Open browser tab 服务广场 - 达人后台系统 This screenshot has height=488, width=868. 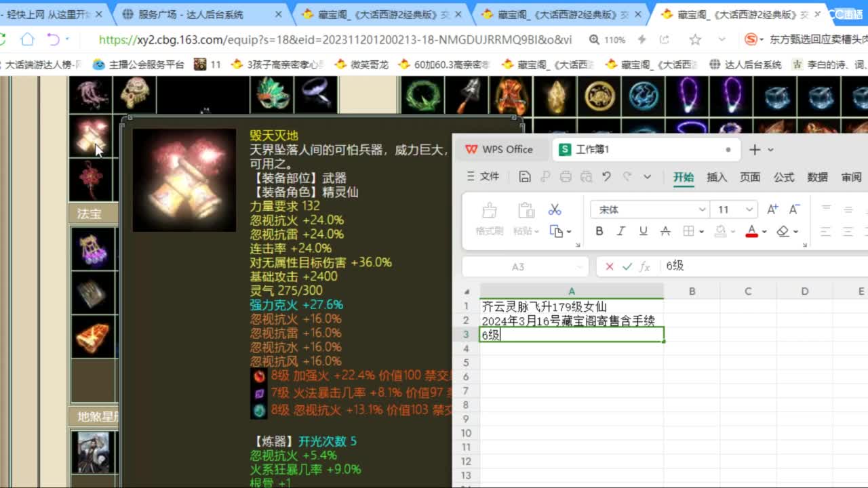tap(201, 14)
